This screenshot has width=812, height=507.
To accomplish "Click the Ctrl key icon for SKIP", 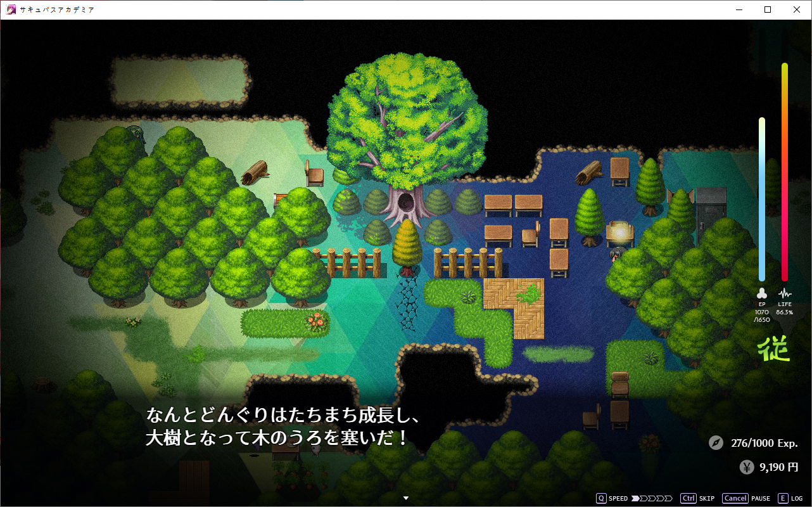I will click(x=688, y=498).
